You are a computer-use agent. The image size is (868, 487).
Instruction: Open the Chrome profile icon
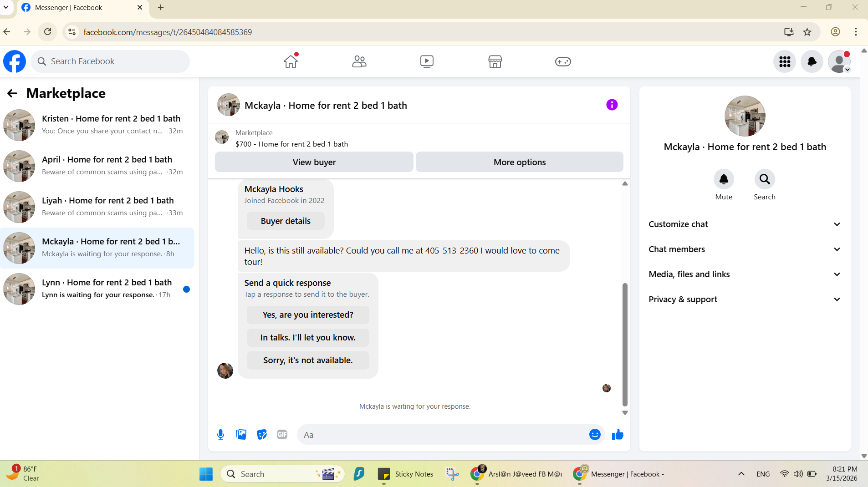pyautogui.click(x=835, y=32)
